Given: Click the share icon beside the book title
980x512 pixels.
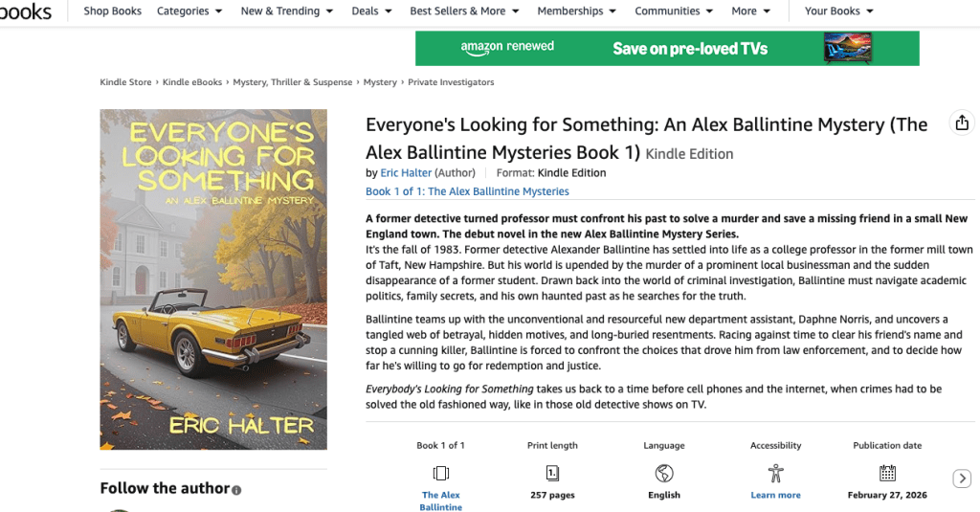Looking at the screenshot, I should pyautogui.click(x=961, y=123).
